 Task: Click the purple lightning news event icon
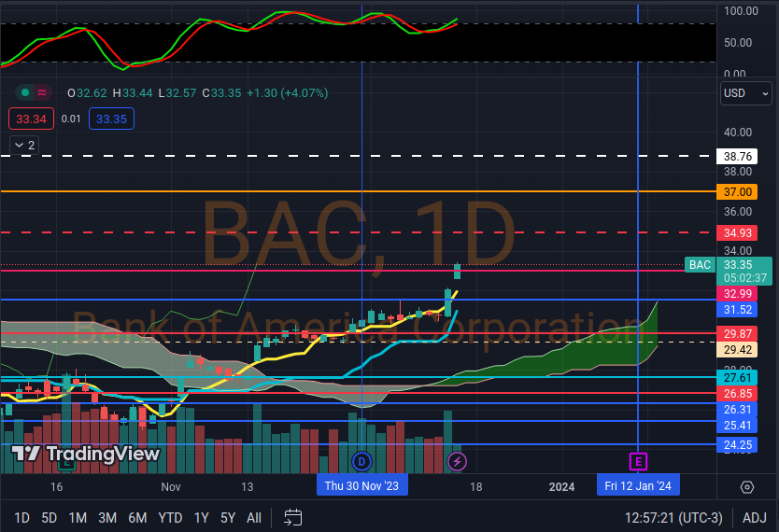(x=457, y=461)
